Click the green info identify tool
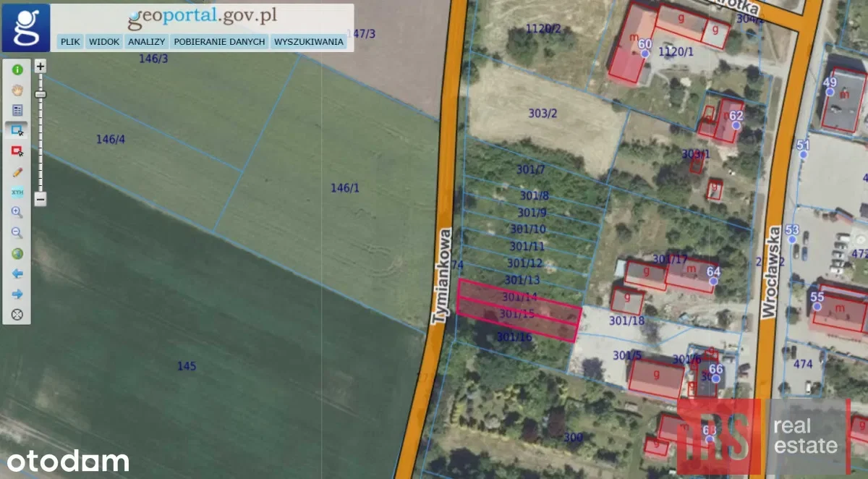 tap(17, 70)
